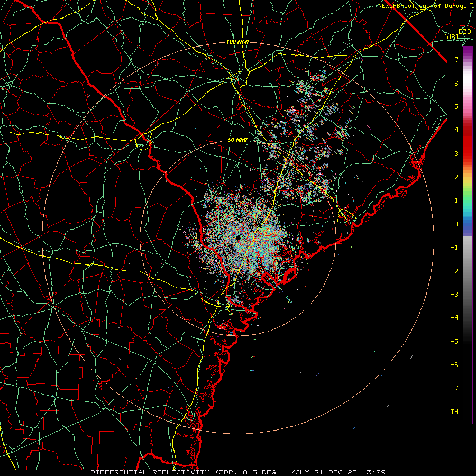
Task: Pick the red band of the ZDR color bar
Action: [467, 143]
